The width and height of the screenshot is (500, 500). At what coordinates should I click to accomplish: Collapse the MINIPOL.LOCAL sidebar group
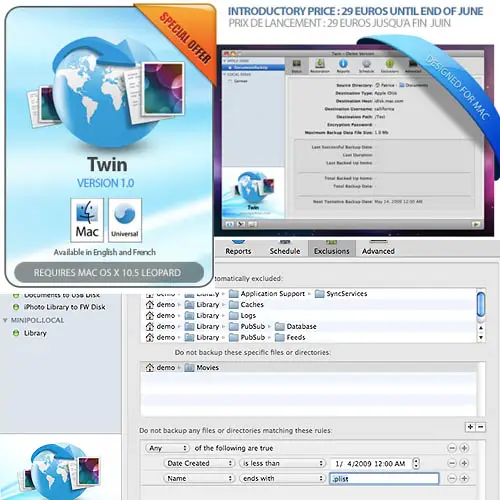point(5,320)
